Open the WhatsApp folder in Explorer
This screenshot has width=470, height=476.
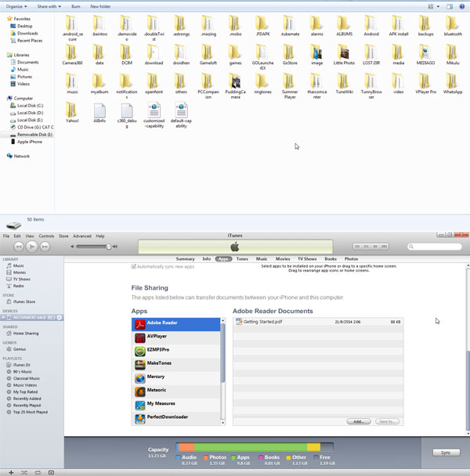[453, 84]
